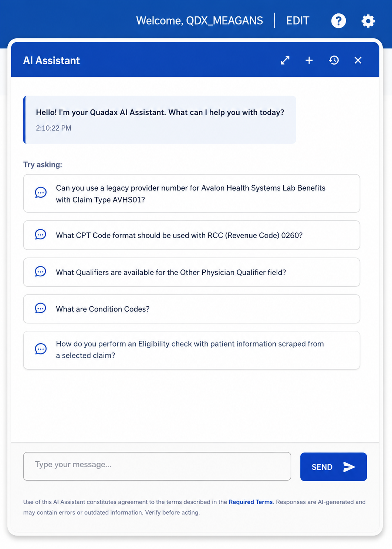The width and height of the screenshot is (392, 549).
Task: Open the Required Terms link
Action: pyautogui.click(x=250, y=502)
